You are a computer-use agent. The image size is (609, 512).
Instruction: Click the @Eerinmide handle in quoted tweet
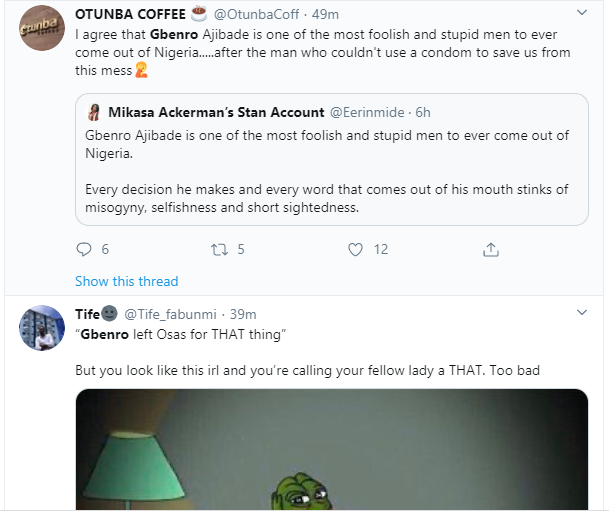tap(367, 112)
